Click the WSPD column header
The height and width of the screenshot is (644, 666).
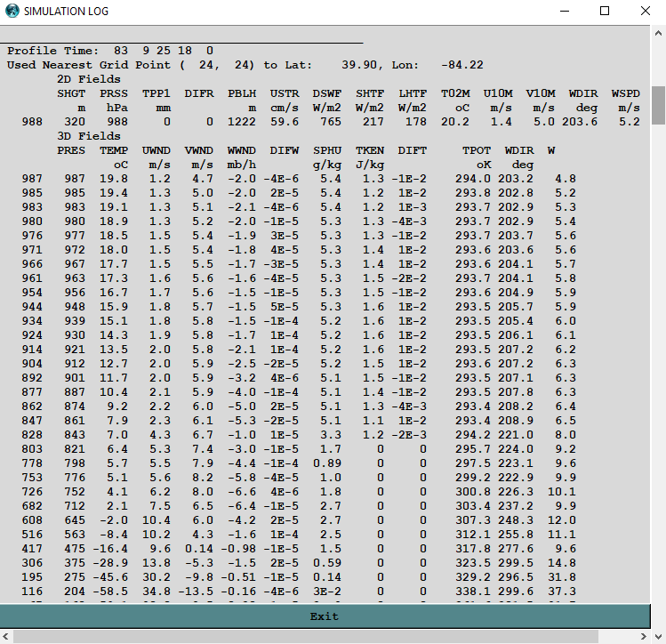pyautogui.click(x=625, y=93)
